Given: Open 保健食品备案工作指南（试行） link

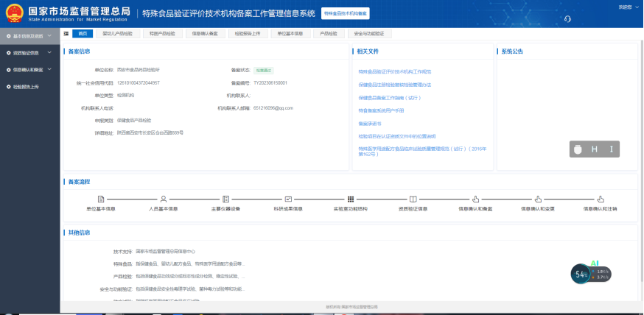Looking at the screenshot, I should pyautogui.click(x=389, y=98).
